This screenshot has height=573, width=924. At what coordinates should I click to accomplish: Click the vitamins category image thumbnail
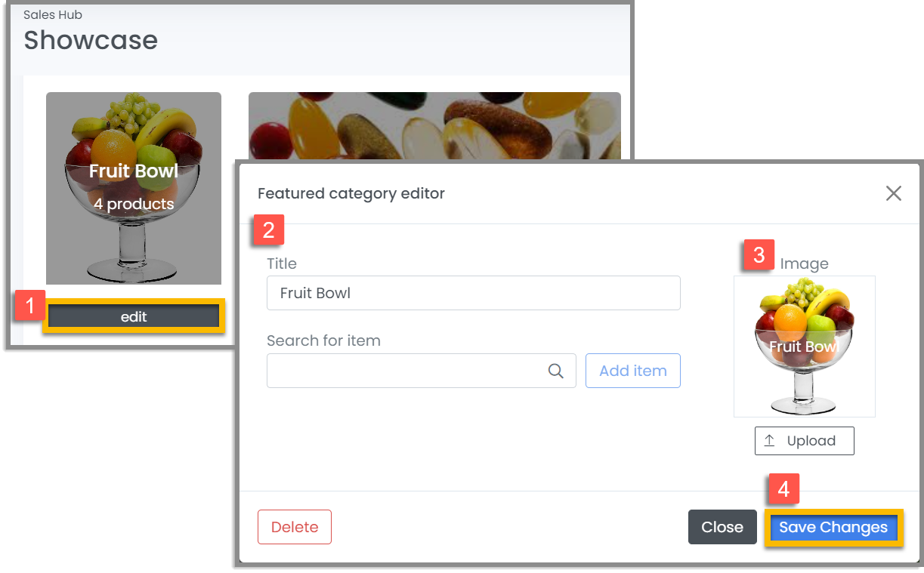434,125
